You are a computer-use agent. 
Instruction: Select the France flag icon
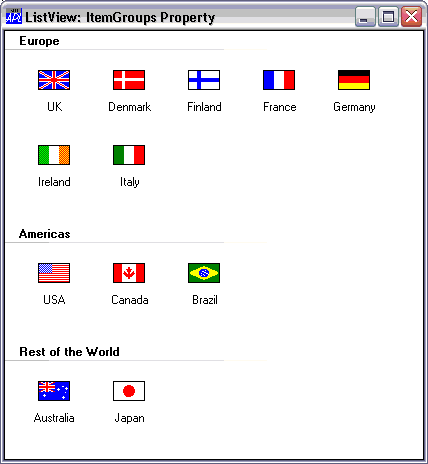tap(279, 80)
